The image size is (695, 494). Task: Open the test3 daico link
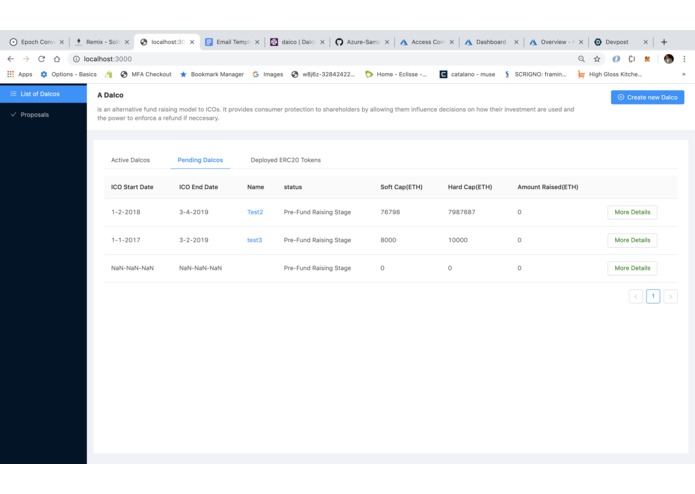(254, 240)
